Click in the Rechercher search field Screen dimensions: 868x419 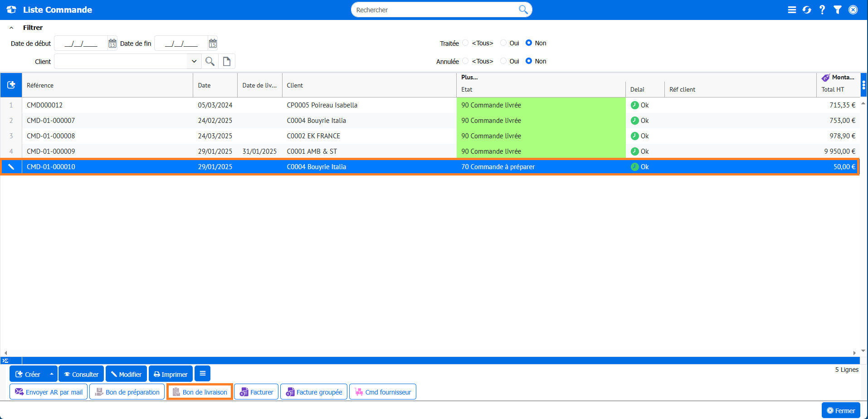coord(435,10)
